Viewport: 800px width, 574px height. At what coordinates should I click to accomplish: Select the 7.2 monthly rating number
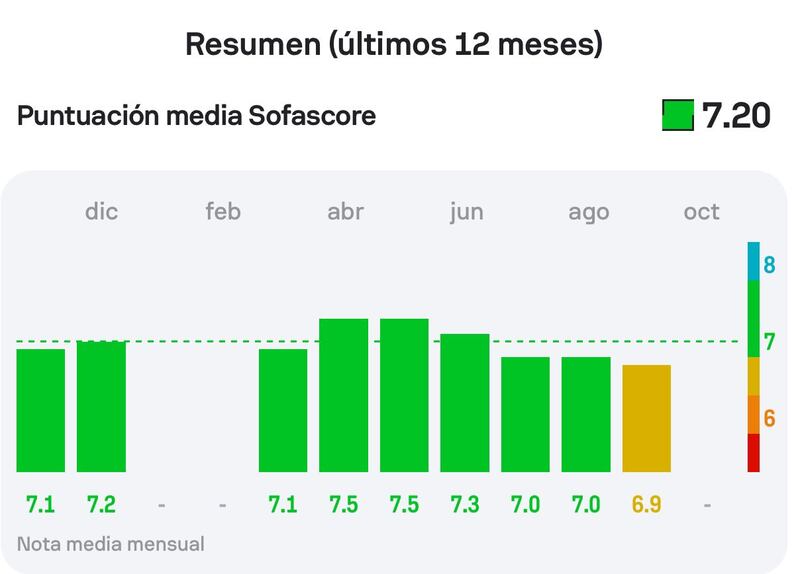click(x=101, y=505)
